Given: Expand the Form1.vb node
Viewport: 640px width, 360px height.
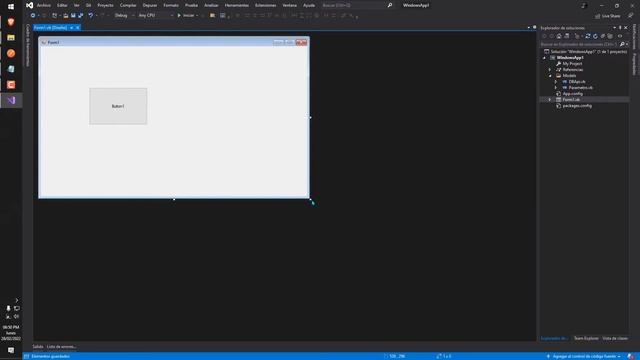Looking at the screenshot, I should (x=550, y=100).
